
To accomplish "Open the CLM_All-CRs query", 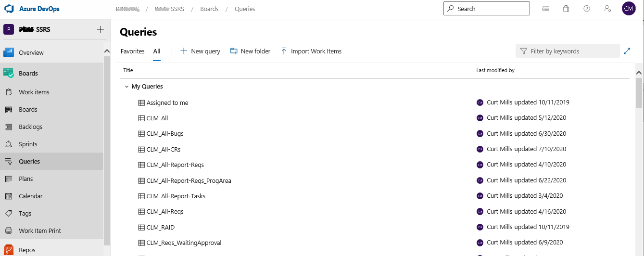I will pyautogui.click(x=164, y=149).
